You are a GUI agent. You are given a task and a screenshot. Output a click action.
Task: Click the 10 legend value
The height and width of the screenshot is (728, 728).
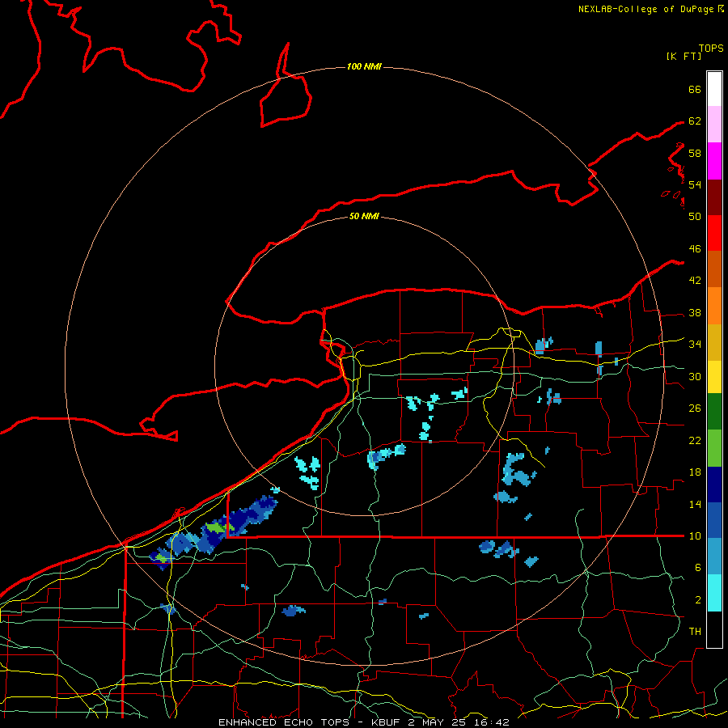(x=695, y=536)
